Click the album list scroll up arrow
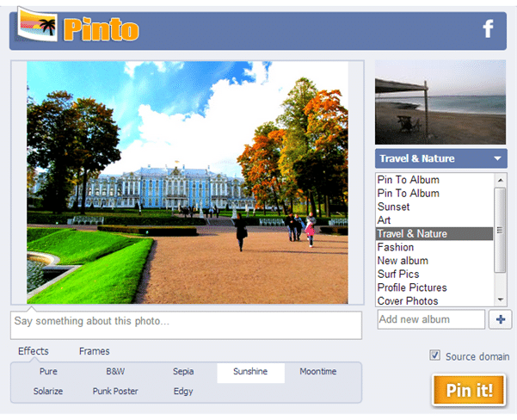This screenshot has height=420, width=517. point(500,180)
